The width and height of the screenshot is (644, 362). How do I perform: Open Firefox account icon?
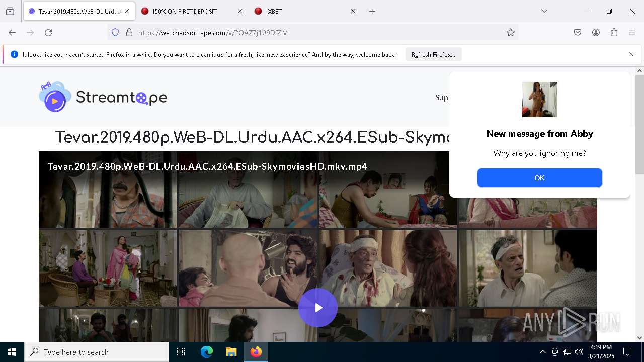[x=596, y=33]
